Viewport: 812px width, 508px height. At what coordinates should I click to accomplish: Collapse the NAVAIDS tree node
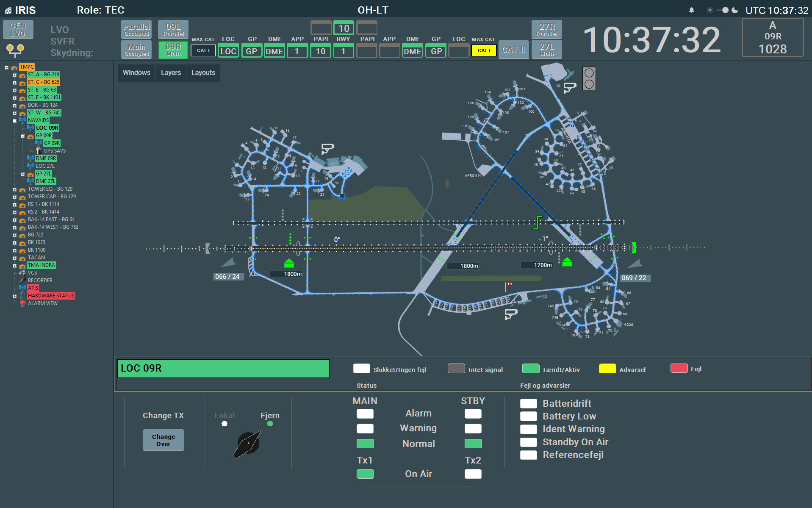click(14, 121)
